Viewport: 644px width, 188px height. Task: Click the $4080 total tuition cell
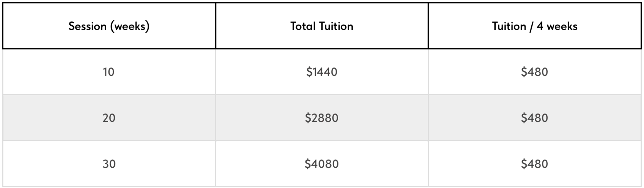(x=322, y=164)
